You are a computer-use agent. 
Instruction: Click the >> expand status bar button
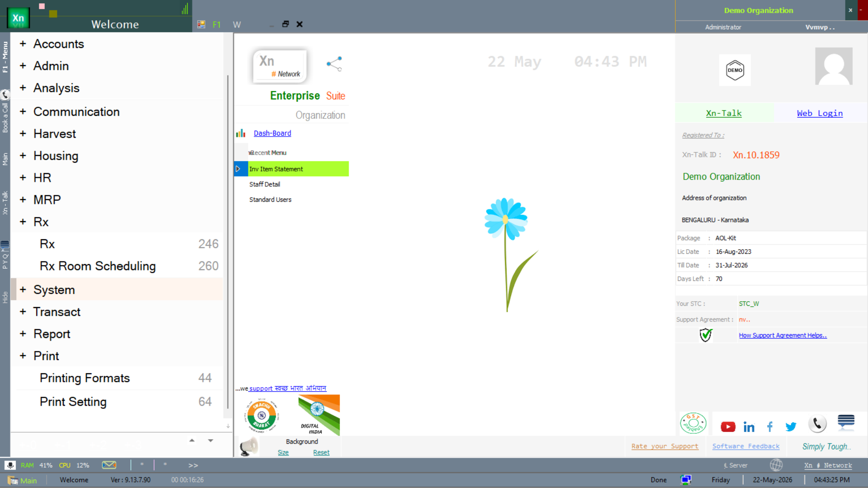pyautogui.click(x=193, y=465)
